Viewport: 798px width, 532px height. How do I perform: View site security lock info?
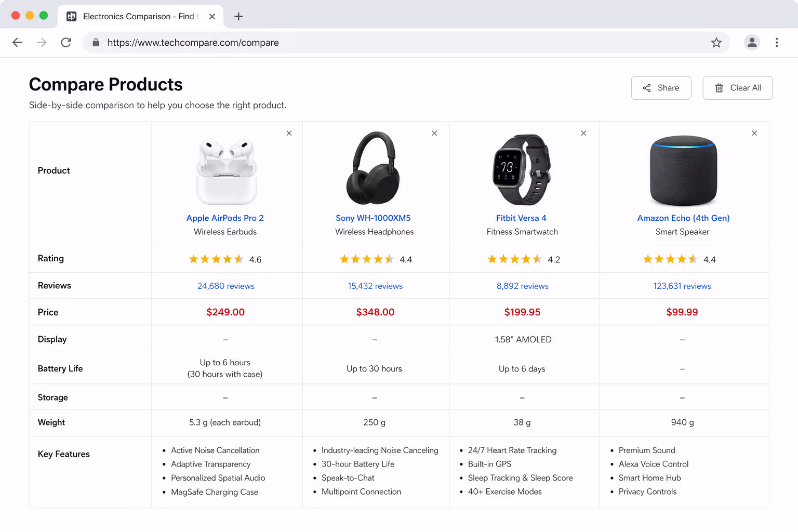[x=96, y=43]
